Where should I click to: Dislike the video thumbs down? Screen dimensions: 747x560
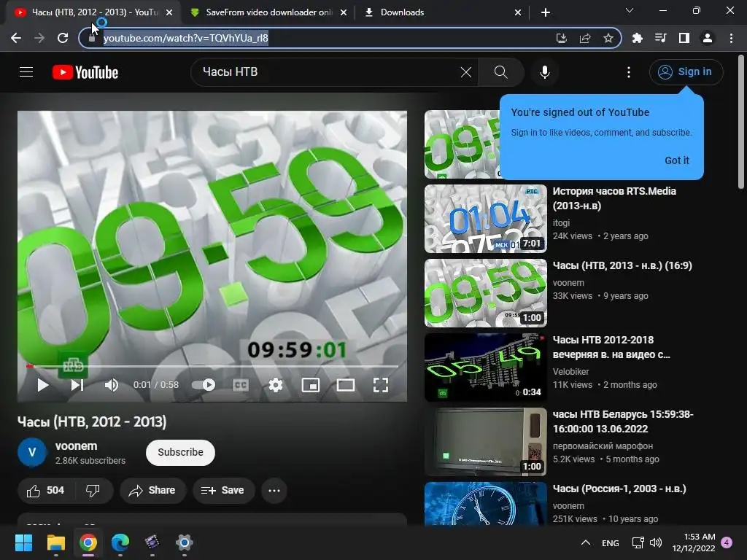tap(93, 491)
